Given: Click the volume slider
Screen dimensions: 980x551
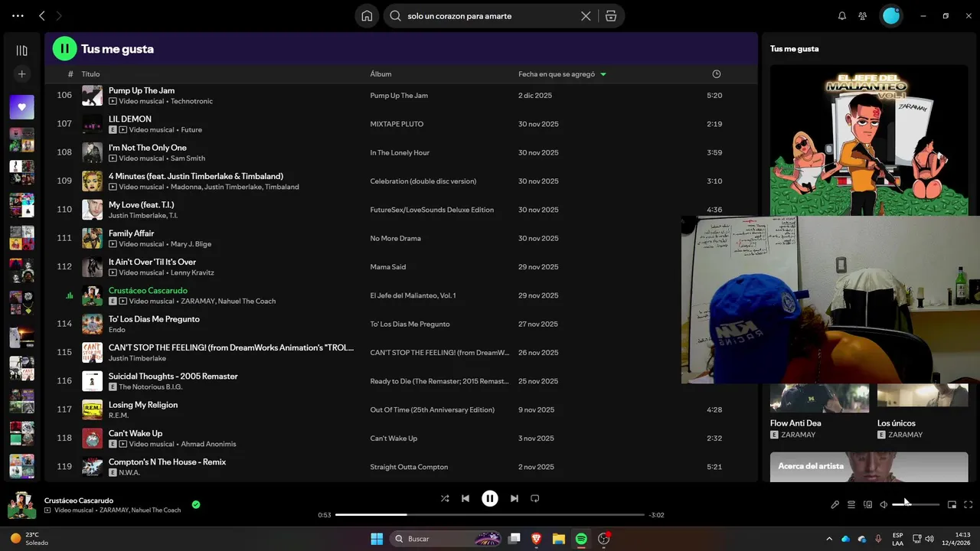Looking at the screenshot, I should (x=916, y=504).
